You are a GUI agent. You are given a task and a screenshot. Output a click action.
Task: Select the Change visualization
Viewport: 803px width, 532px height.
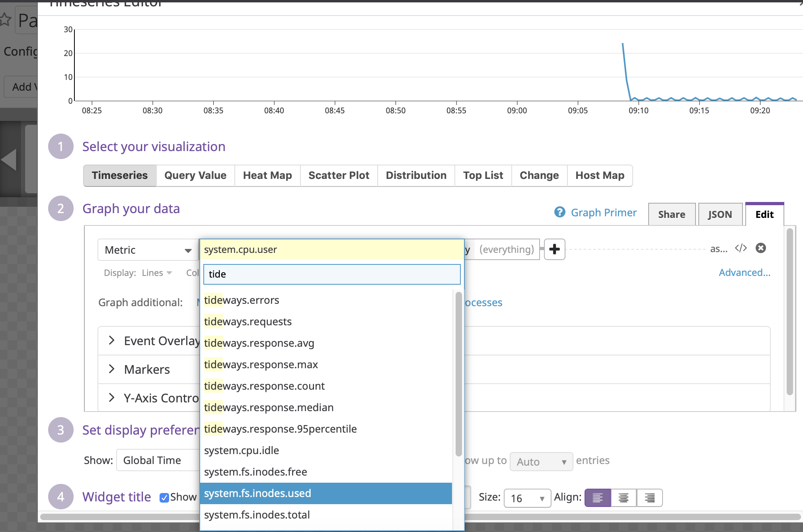[539, 175]
